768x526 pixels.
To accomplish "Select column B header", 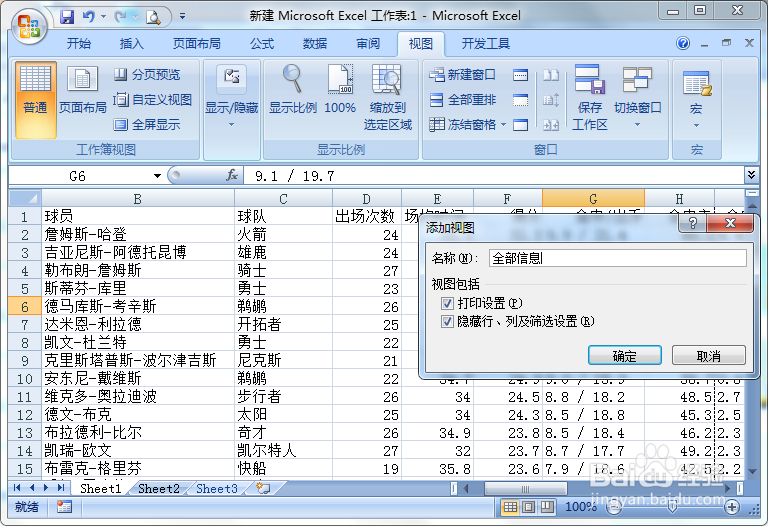I will pyautogui.click(x=138, y=198).
